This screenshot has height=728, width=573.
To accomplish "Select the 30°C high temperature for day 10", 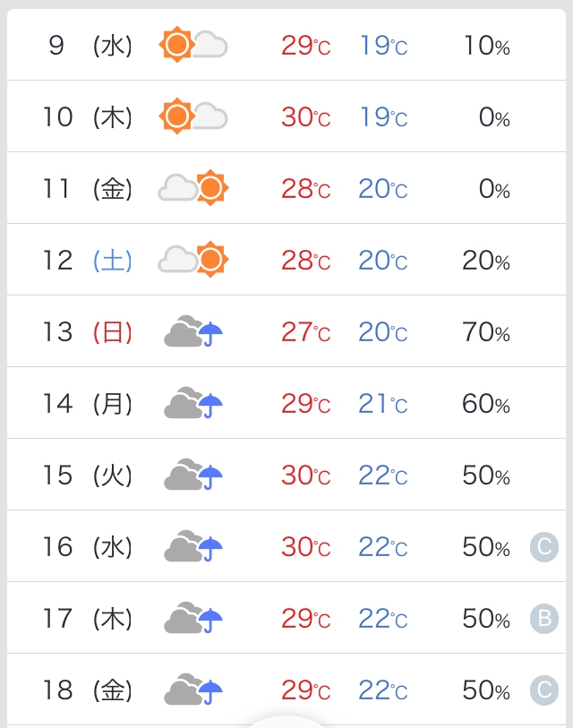I will (x=305, y=117).
